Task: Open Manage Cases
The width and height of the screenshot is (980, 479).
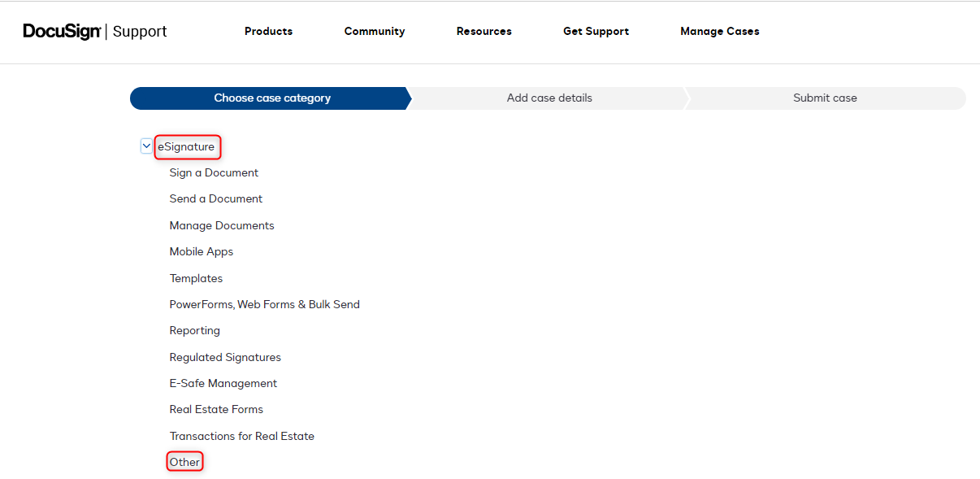Action: click(x=719, y=32)
